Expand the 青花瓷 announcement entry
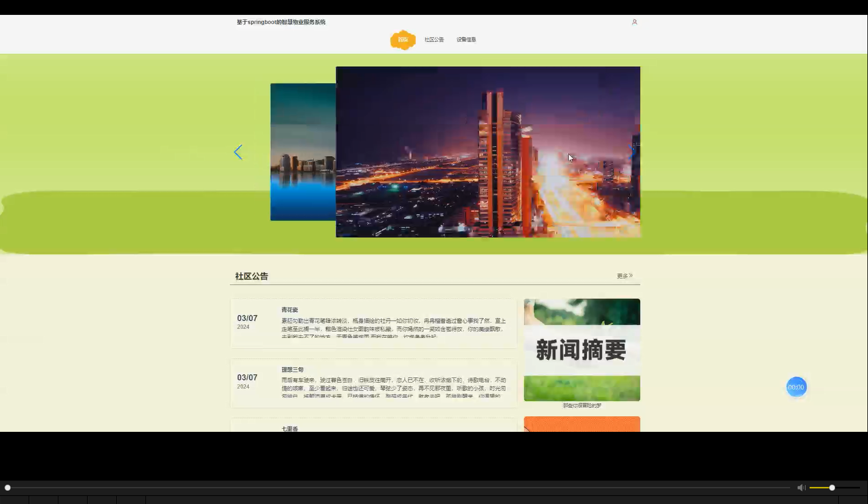Viewport: 868px width, 504px height. coord(290,309)
